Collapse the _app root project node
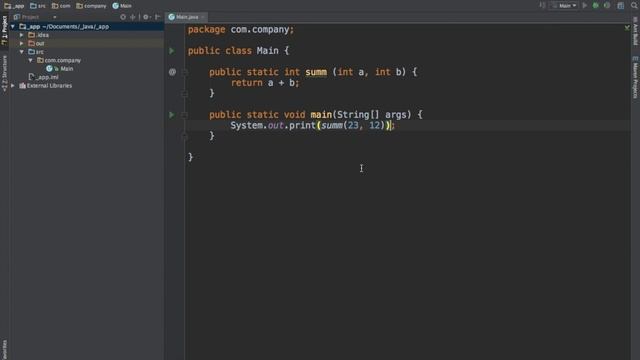Viewport: 640px width, 360px height. (13, 27)
